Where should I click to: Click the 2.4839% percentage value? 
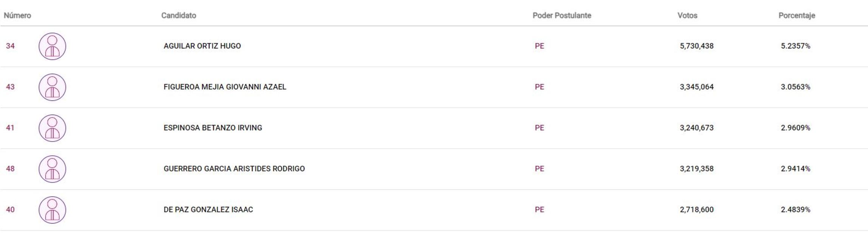[x=795, y=209]
